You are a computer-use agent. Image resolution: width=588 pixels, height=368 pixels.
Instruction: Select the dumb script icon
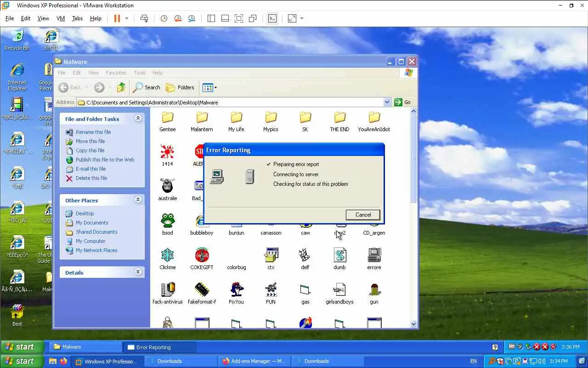tap(339, 255)
